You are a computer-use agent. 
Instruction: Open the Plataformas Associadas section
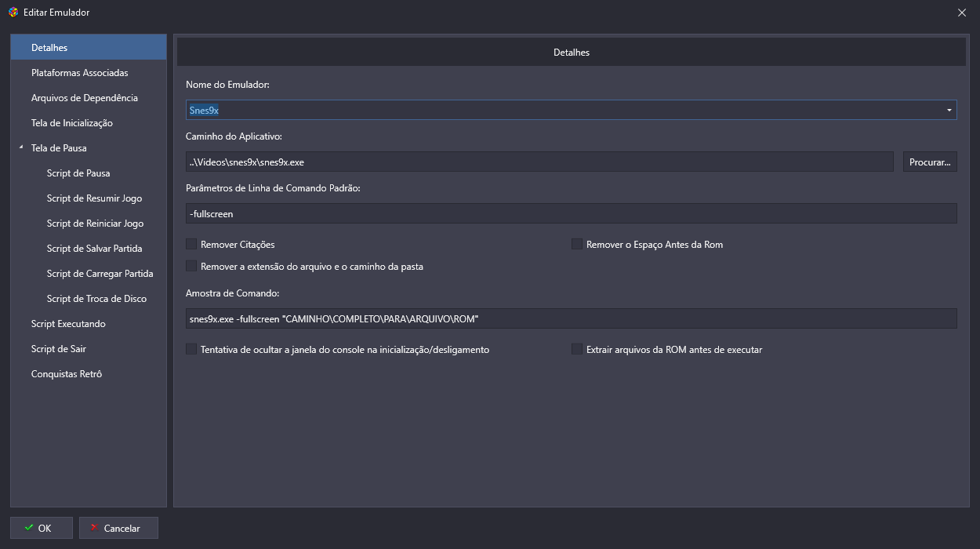79,73
